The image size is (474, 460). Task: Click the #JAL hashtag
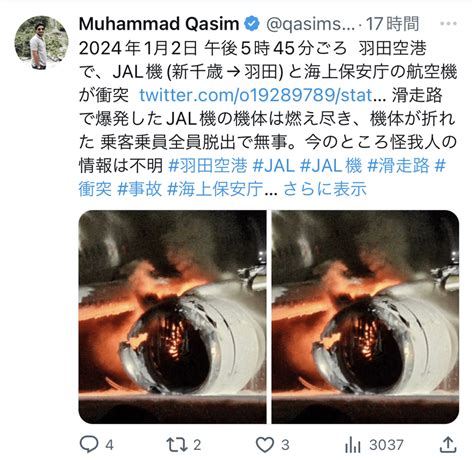tap(274, 166)
